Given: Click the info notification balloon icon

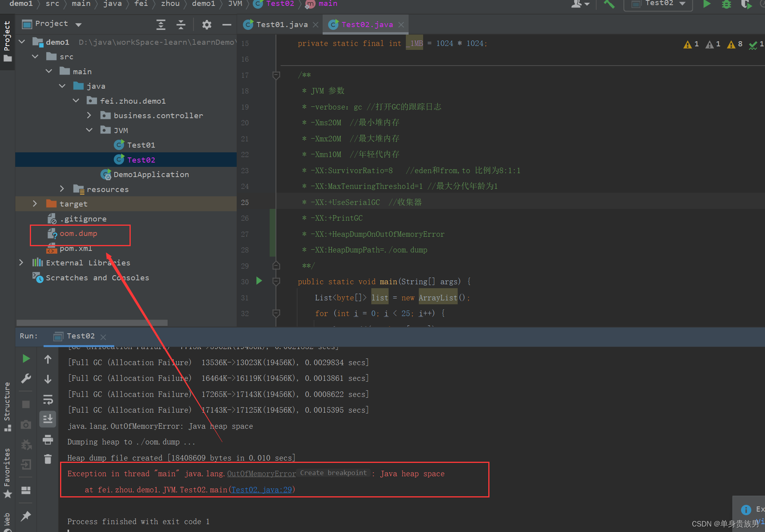Looking at the screenshot, I should pyautogui.click(x=746, y=510).
